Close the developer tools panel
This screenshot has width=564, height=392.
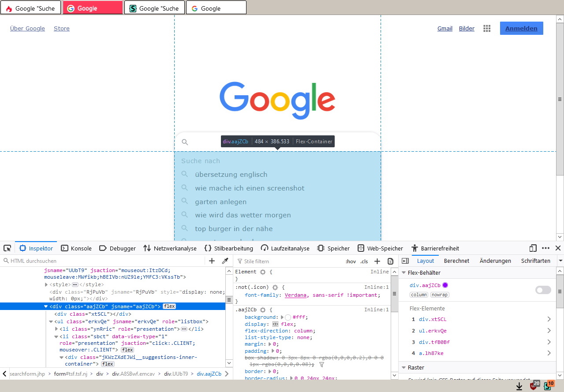(558, 248)
